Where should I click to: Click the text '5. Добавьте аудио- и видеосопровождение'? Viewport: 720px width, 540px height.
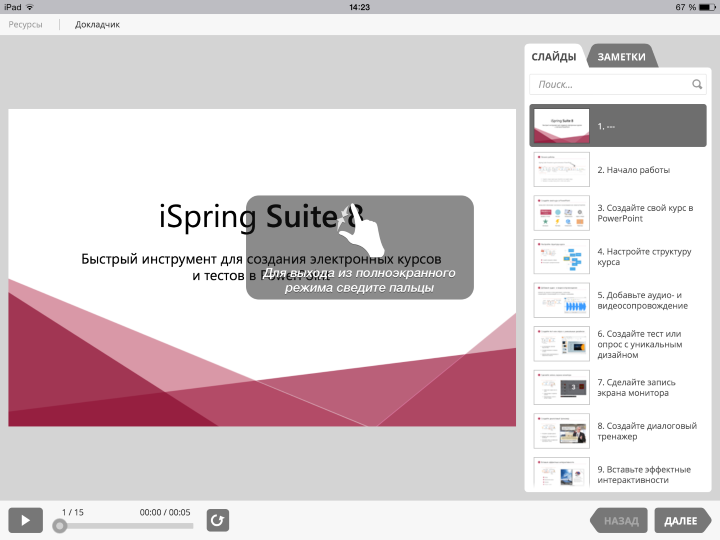pyautogui.click(x=642, y=300)
